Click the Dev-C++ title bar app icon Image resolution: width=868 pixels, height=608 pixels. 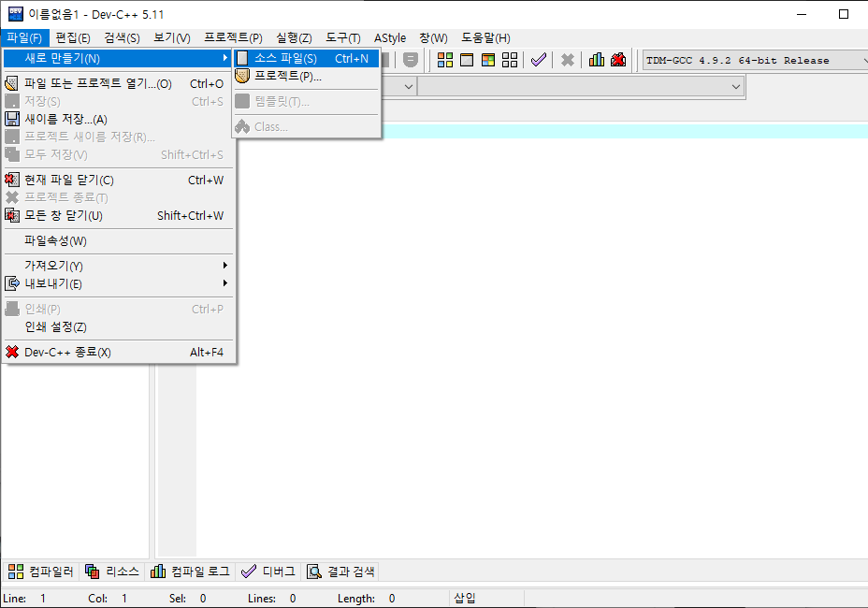click(16, 14)
